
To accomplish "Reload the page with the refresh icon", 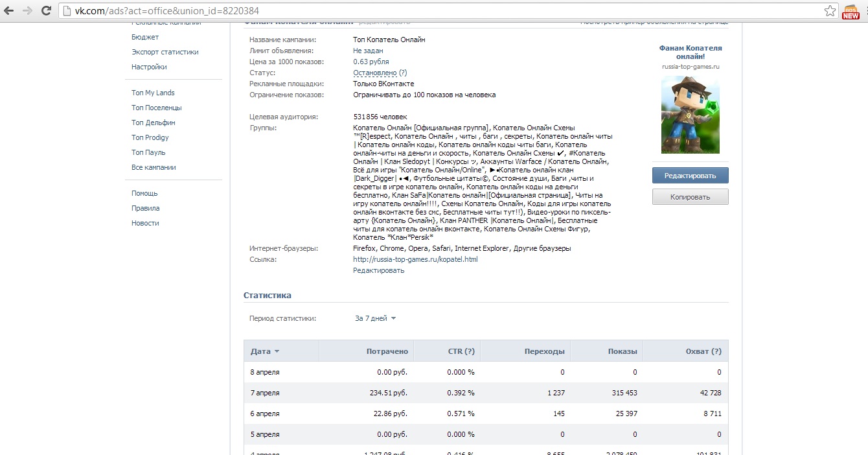I will coord(46,11).
